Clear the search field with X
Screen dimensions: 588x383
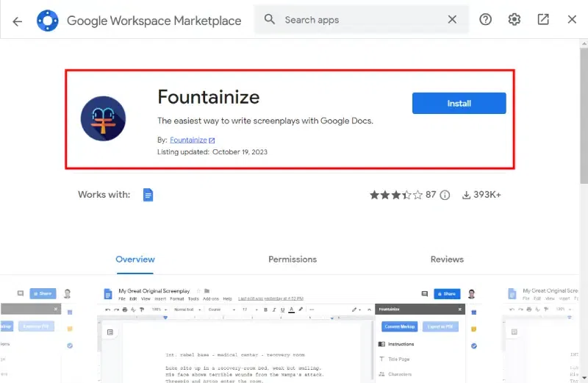point(452,20)
